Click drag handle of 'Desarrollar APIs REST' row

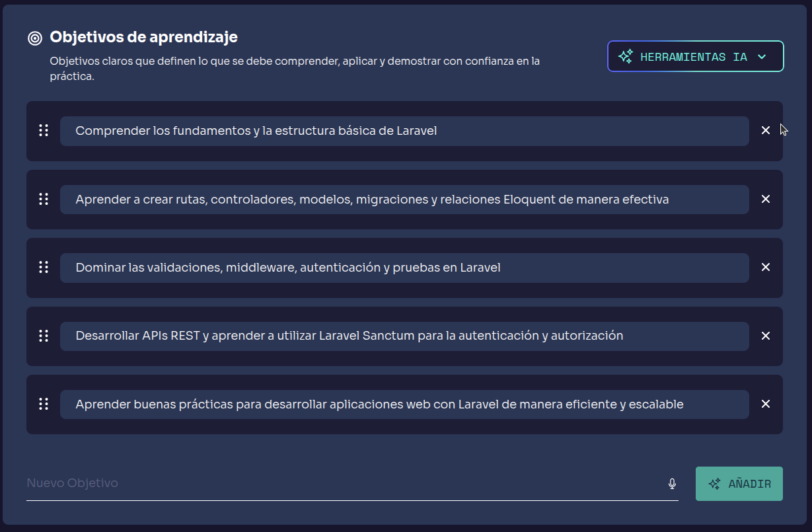pyautogui.click(x=44, y=336)
